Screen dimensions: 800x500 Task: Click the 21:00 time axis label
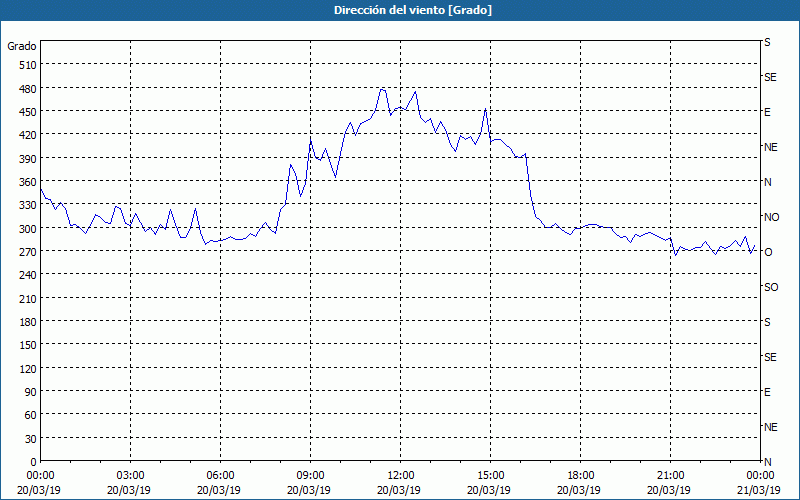[x=670, y=476]
